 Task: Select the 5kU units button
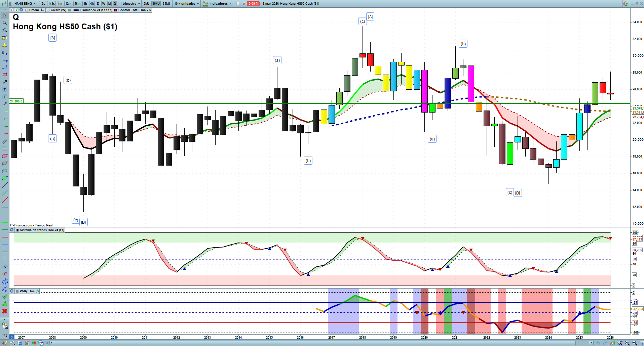pos(146,4)
